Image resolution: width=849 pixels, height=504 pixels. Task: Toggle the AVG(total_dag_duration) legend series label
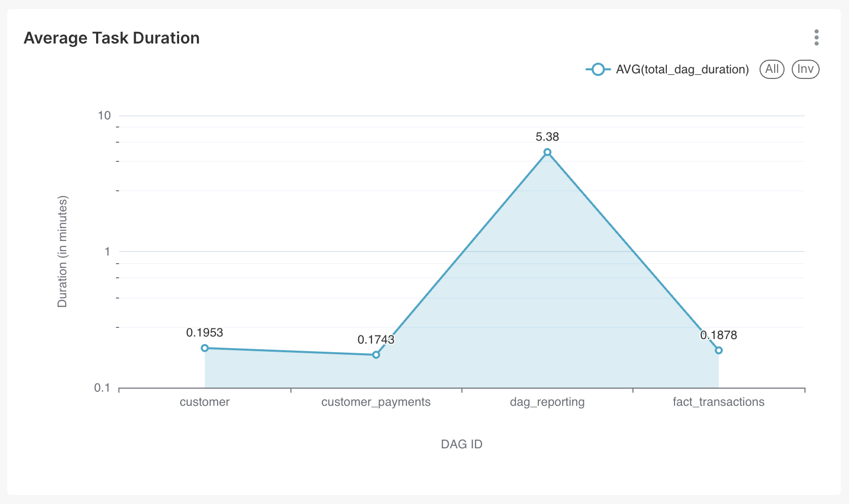(682, 69)
